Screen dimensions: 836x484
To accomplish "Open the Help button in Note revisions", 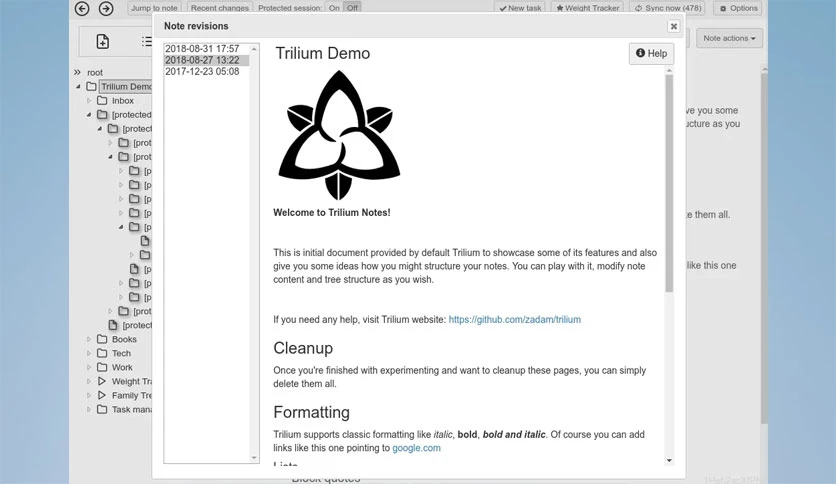I will (x=651, y=53).
